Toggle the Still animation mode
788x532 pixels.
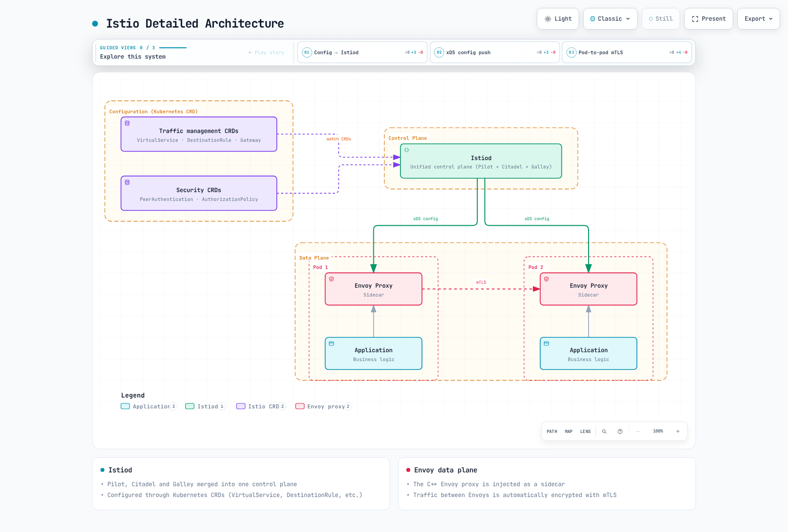point(661,19)
